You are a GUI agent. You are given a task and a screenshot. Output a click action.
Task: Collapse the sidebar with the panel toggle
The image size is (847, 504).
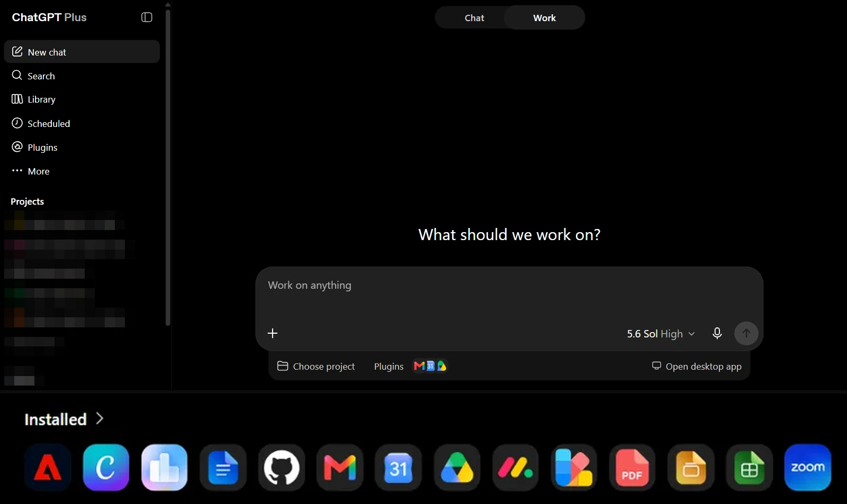pyautogui.click(x=147, y=17)
